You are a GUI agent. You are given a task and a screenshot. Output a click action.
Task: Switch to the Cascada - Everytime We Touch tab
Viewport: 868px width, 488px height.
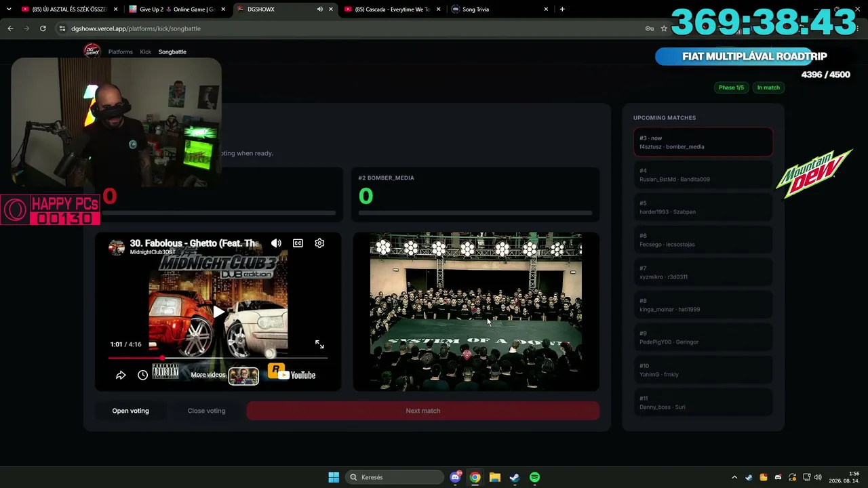[x=392, y=9]
